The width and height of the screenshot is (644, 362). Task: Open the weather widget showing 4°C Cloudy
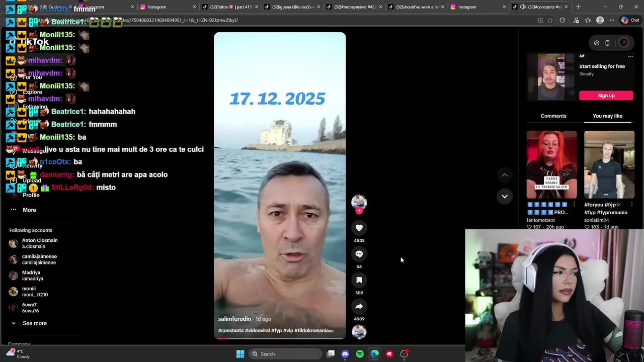click(x=18, y=354)
